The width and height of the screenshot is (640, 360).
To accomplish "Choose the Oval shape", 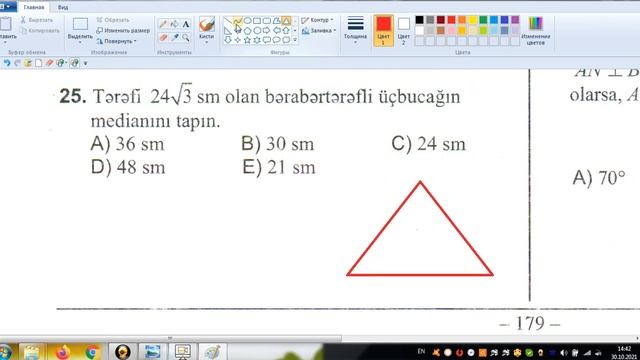I will tap(247, 21).
